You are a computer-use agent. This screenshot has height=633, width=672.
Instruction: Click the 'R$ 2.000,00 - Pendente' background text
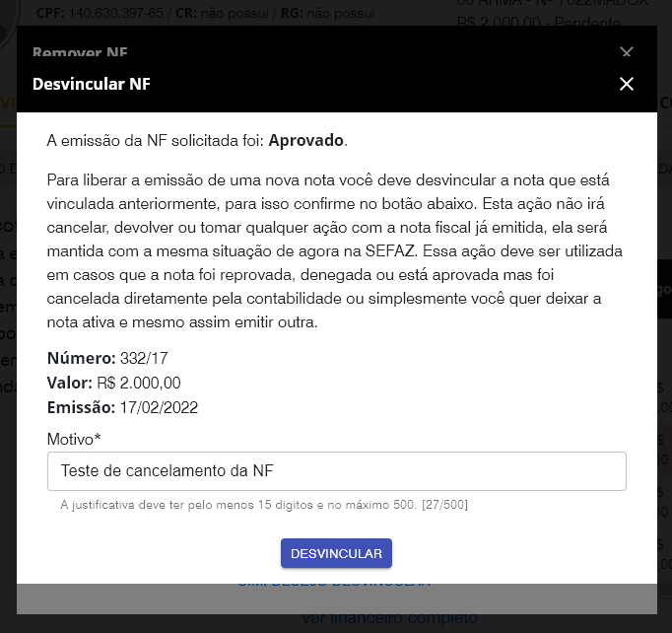[x=539, y=23]
